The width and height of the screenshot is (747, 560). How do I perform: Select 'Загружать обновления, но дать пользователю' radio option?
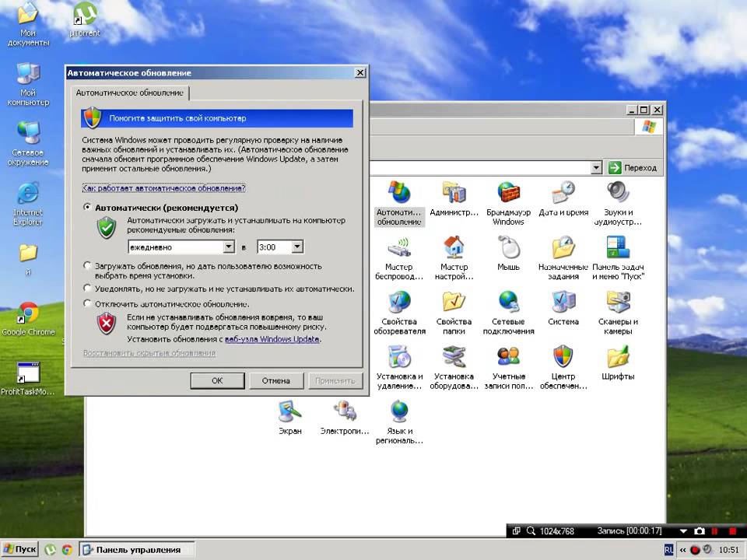click(x=87, y=266)
